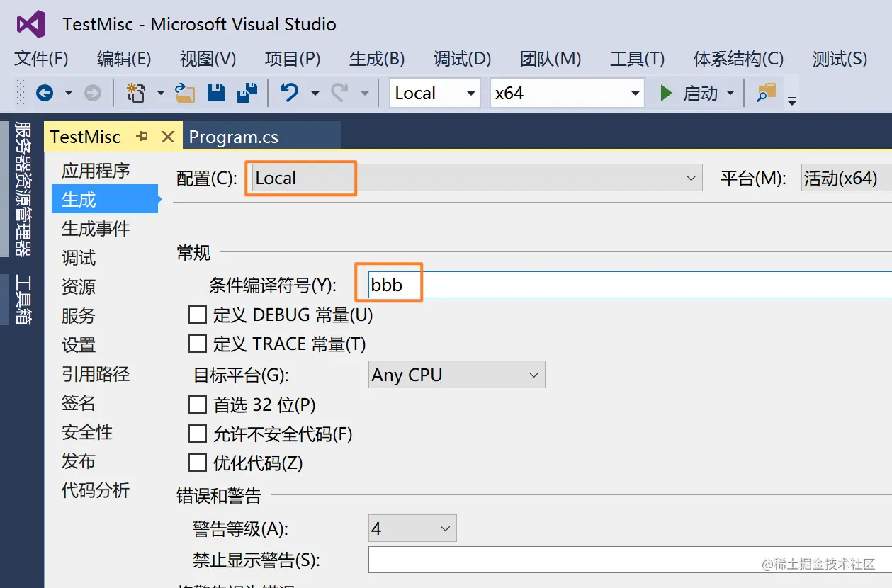Open the toolbar overflow options arrow

pyautogui.click(x=792, y=100)
